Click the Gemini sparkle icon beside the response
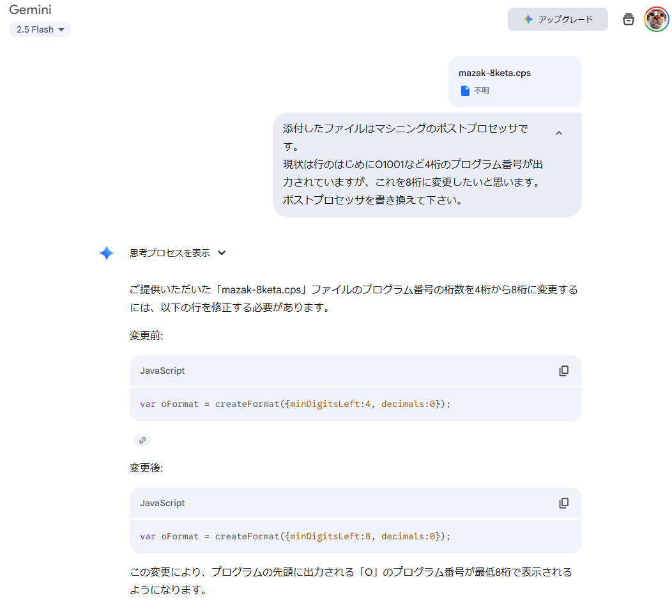Viewport: 672px width, 616px height. [107, 253]
